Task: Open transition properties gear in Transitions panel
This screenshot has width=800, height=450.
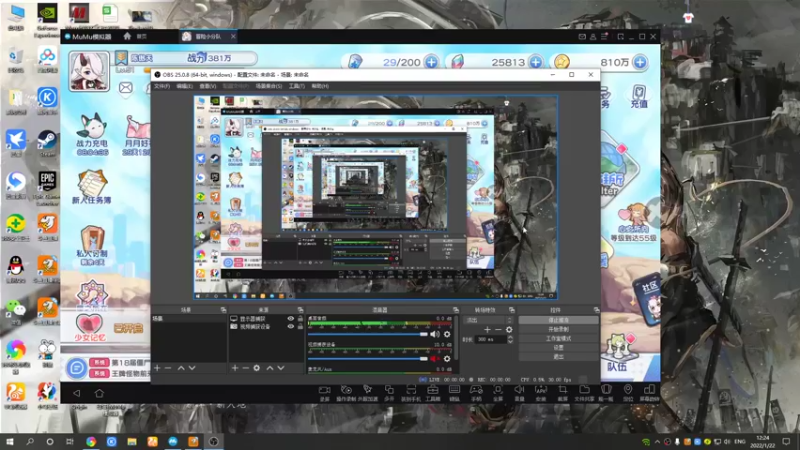Action: (x=509, y=330)
